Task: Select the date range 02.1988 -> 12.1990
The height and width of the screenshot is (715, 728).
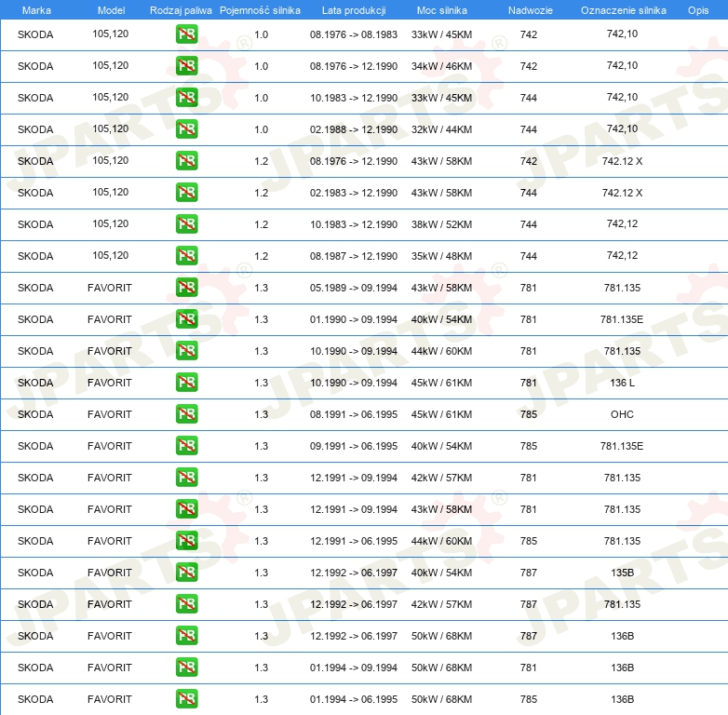Action: coord(354,129)
